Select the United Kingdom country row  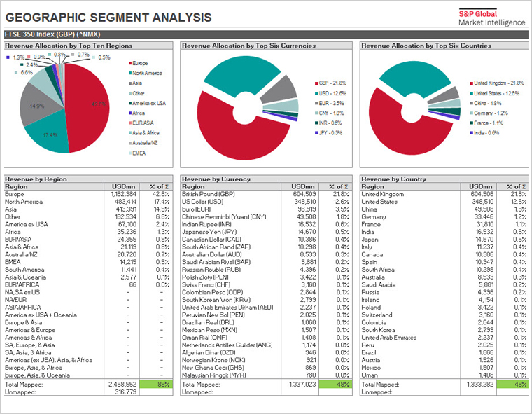[444, 194]
